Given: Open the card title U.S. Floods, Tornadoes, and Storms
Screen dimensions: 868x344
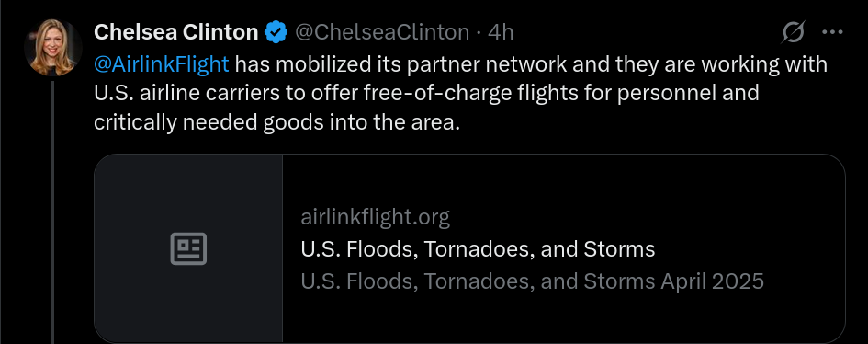Looking at the screenshot, I should coord(478,249).
